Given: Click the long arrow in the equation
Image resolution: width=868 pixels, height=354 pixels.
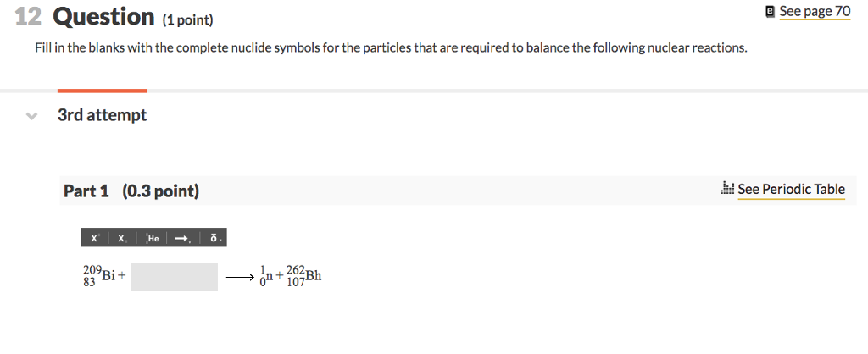Looking at the screenshot, I should [x=239, y=279].
